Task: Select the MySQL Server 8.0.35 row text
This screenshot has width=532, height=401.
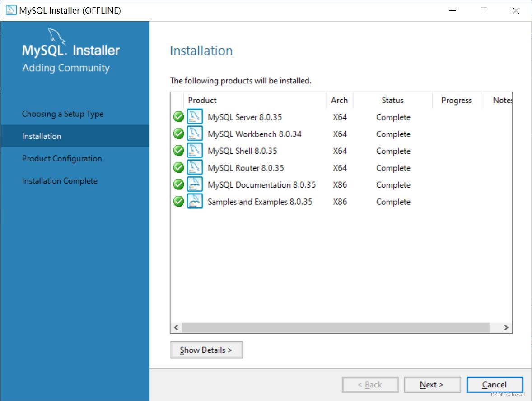Action: 245,117
